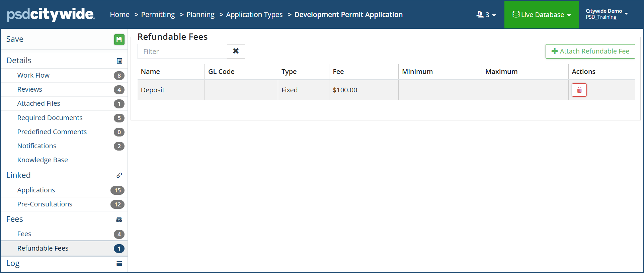This screenshot has width=644, height=273.
Task: Click the Linked section chain icon
Action: 119,175
